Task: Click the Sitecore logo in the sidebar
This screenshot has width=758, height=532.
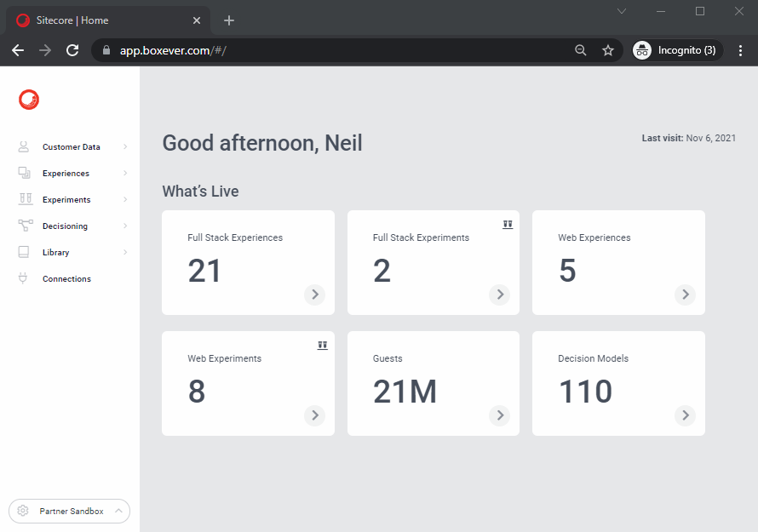Action: (28, 100)
